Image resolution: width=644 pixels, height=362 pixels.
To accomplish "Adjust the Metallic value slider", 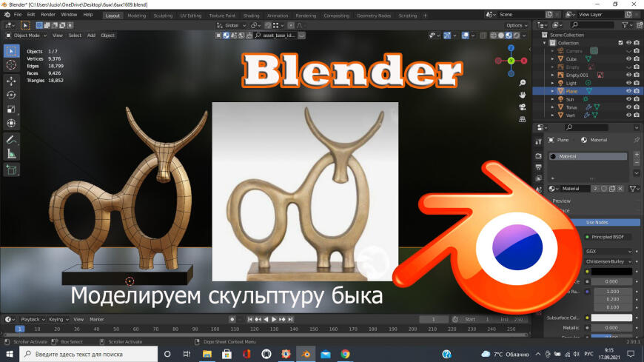I will tap(611, 328).
